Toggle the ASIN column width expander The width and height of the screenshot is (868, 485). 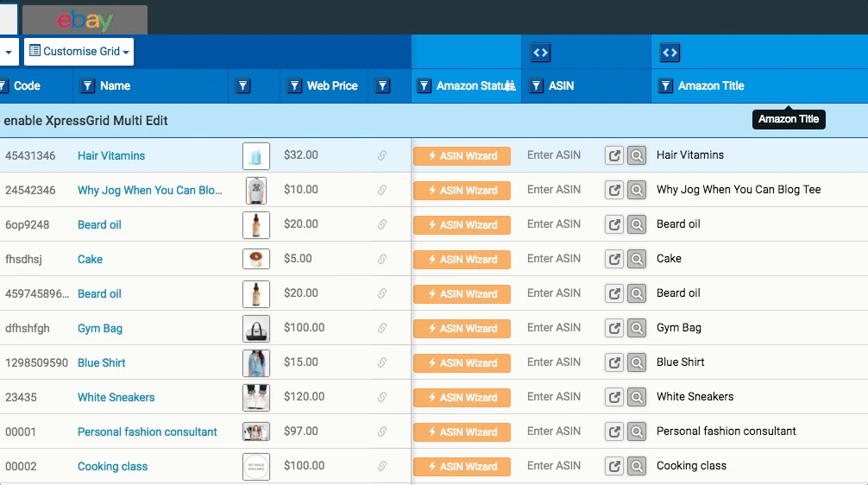tap(540, 53)
